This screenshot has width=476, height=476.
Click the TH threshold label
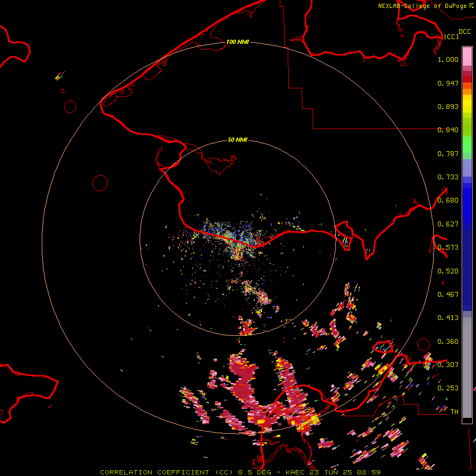point(454,412)
